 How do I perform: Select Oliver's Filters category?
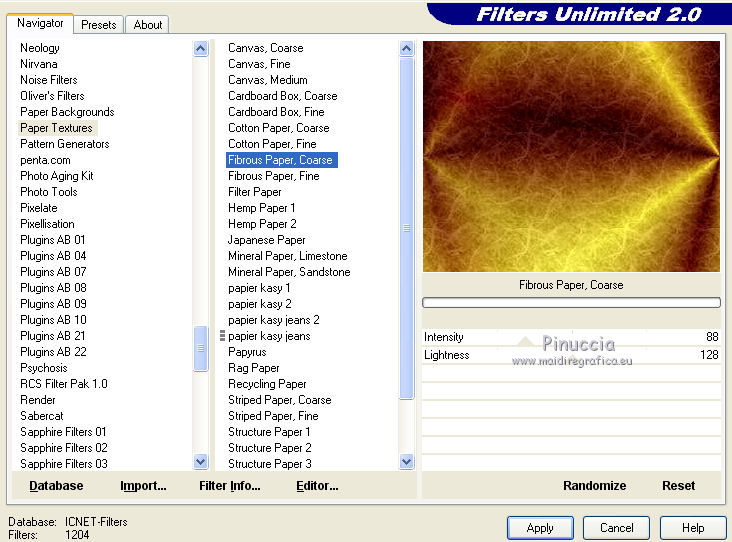[x=52, y=96]
